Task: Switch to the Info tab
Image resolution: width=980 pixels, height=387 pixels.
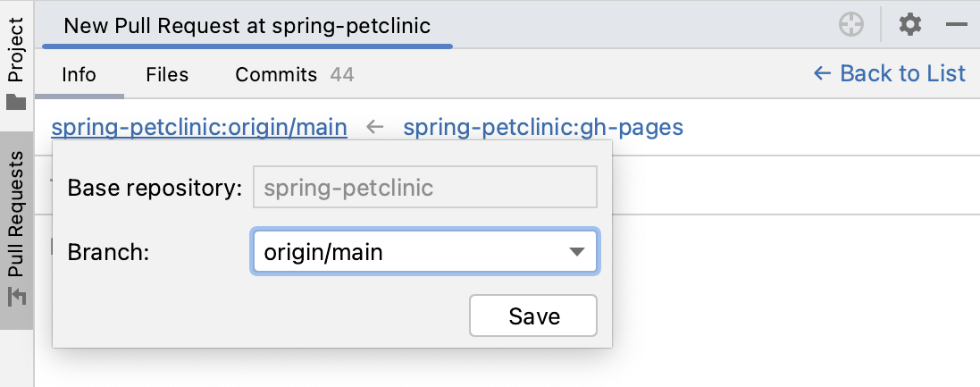Action: 79,74
